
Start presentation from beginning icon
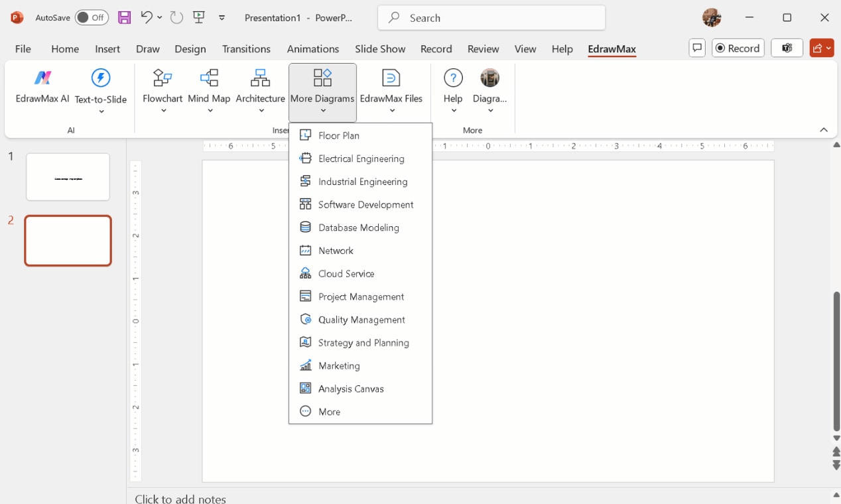pyautogui.click(x=199, y=18)
